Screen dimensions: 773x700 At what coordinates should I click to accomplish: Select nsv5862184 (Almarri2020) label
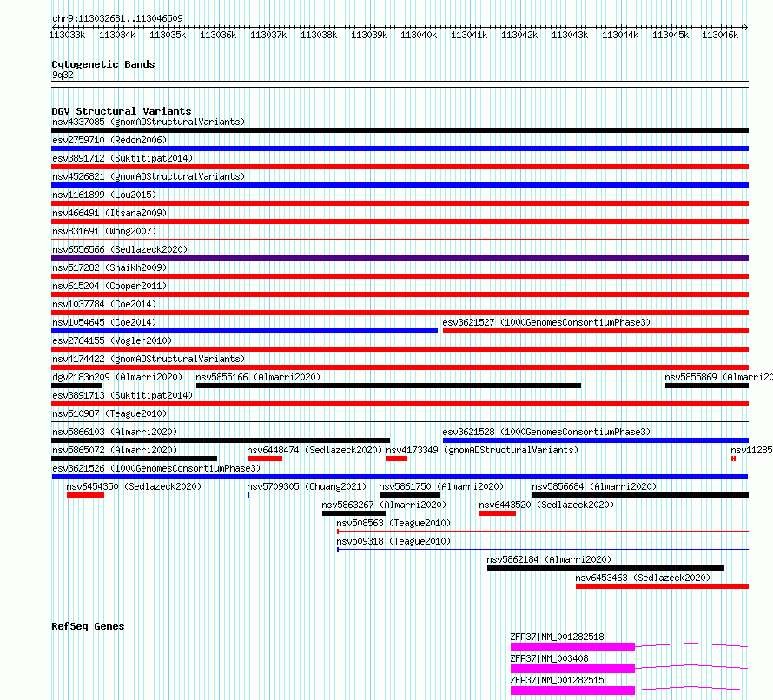(x=549, y=559)
